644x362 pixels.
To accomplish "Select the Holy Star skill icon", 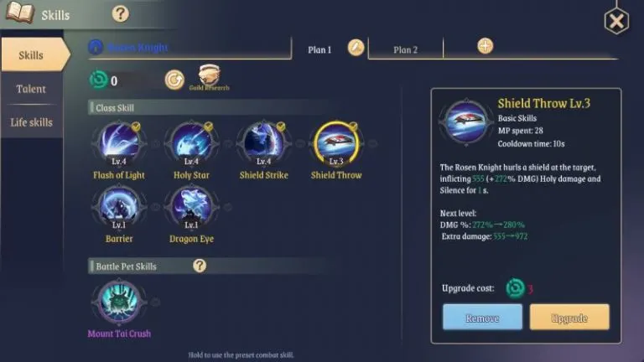I will (x=191, y=143).
